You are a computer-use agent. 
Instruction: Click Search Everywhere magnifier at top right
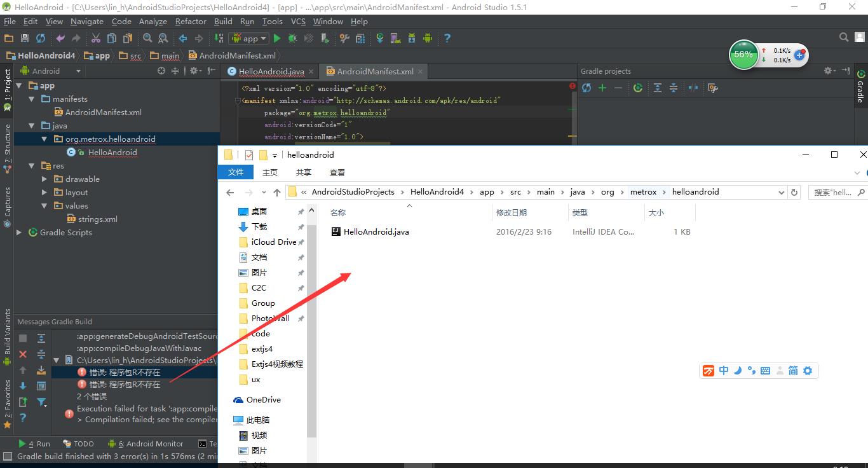pos(844,38)
